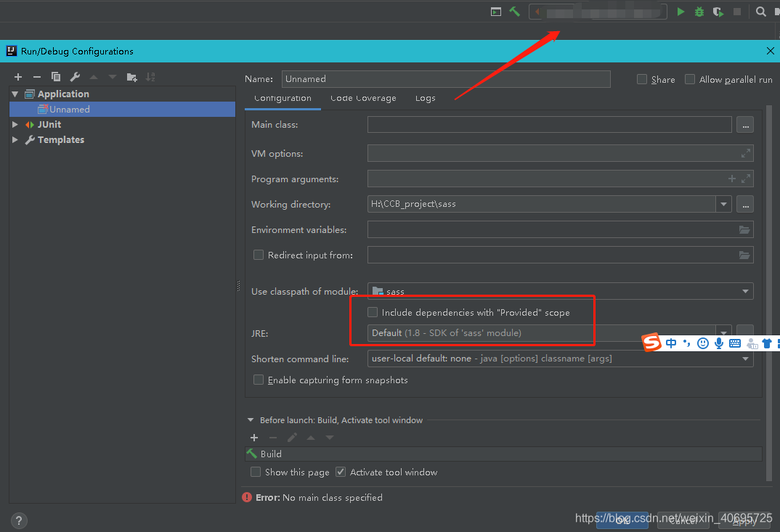Enable Include dependencies with Provided scope
This screenshot has height=532, width=780.
point(373,312)
